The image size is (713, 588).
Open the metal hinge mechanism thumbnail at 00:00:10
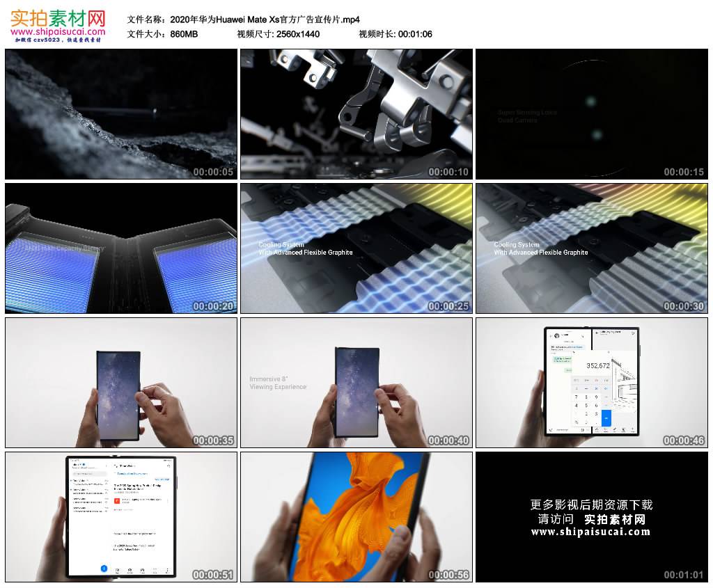[x=356, y=114]
